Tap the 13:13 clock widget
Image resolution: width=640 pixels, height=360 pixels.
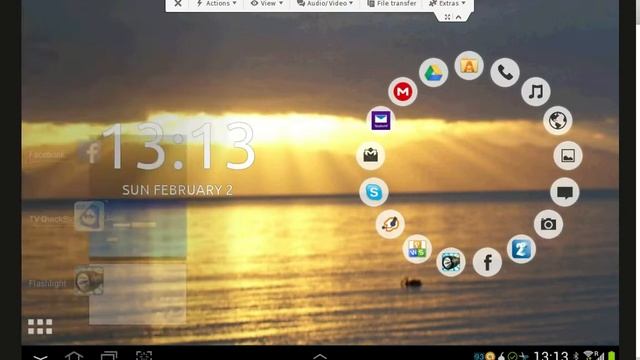point(178,146)
